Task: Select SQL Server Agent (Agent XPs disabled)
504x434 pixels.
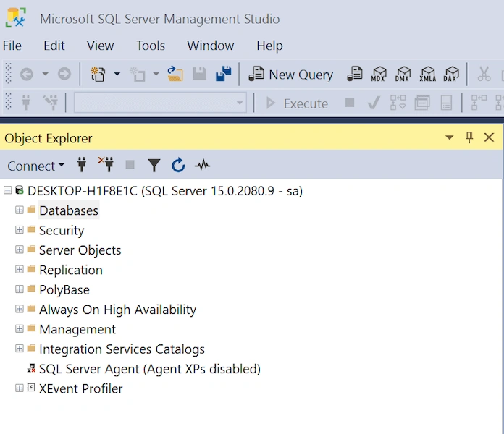Action: [150, 369]
